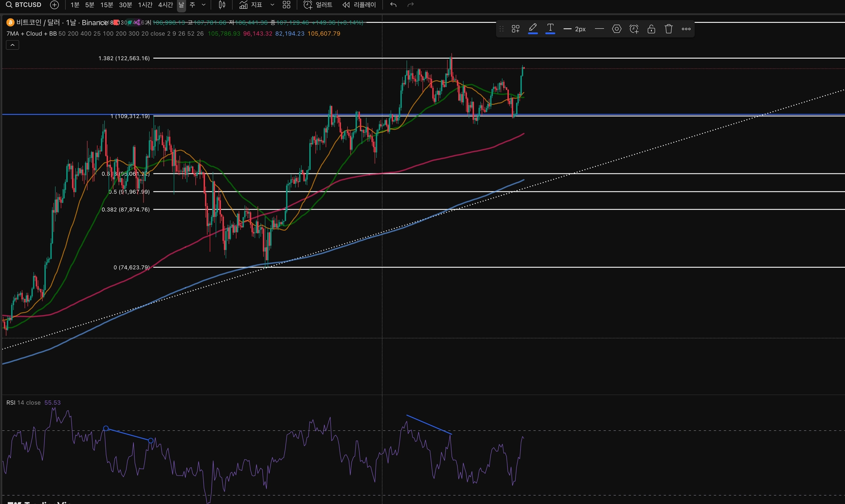Delete drawing with the trash icon

click(x=669, y=29)
